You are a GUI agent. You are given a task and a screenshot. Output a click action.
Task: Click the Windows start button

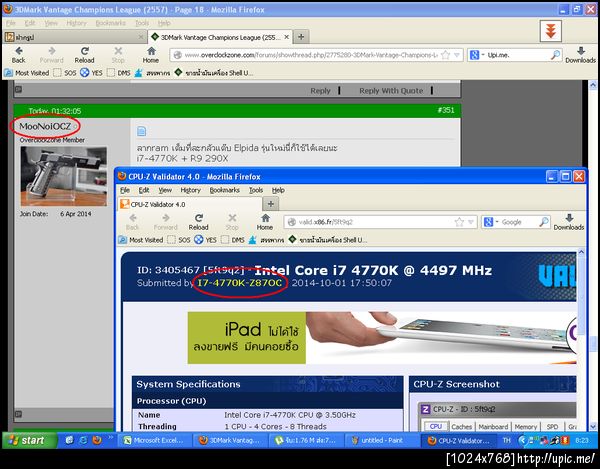29,440
